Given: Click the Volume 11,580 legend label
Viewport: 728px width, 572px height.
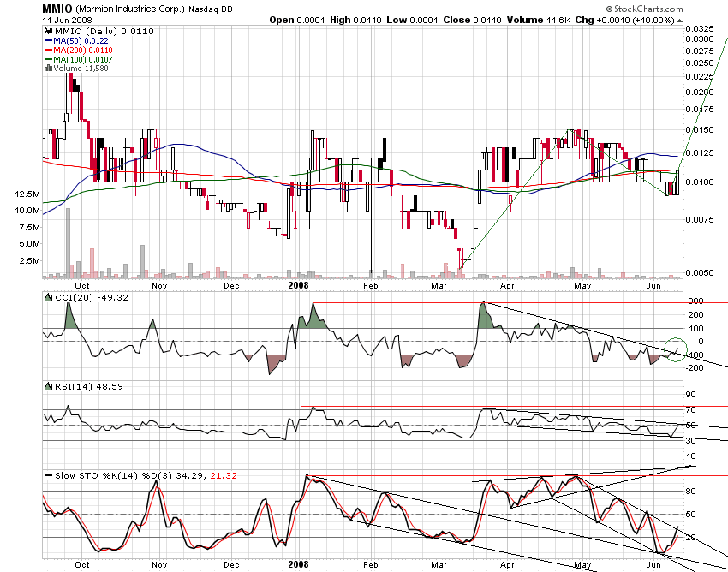Looking at the screenshot, I should click(x=81, y=69).
